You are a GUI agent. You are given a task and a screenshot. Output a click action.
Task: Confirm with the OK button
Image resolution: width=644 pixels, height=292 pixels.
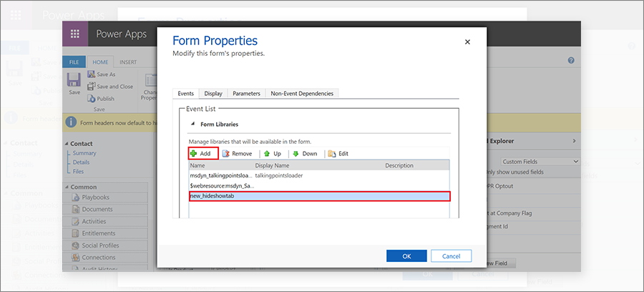point(406,256)
